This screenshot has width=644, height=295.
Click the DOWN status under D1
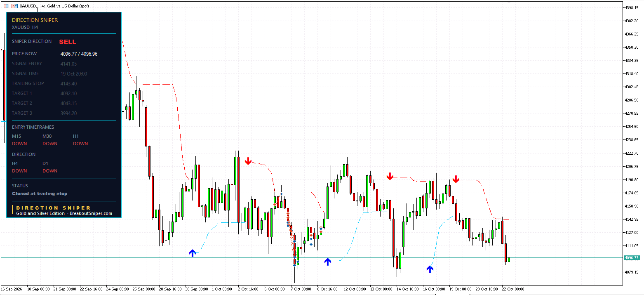point(50,171)
